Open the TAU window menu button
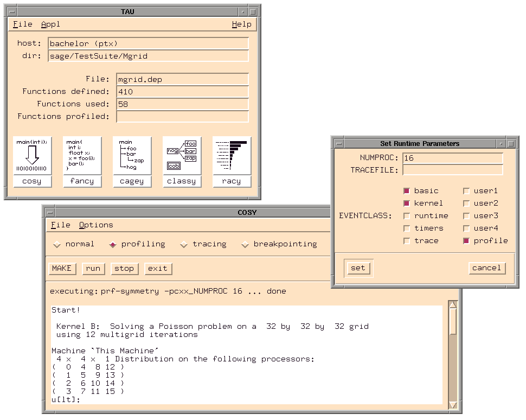526x420 pixels. click(12, 12)
